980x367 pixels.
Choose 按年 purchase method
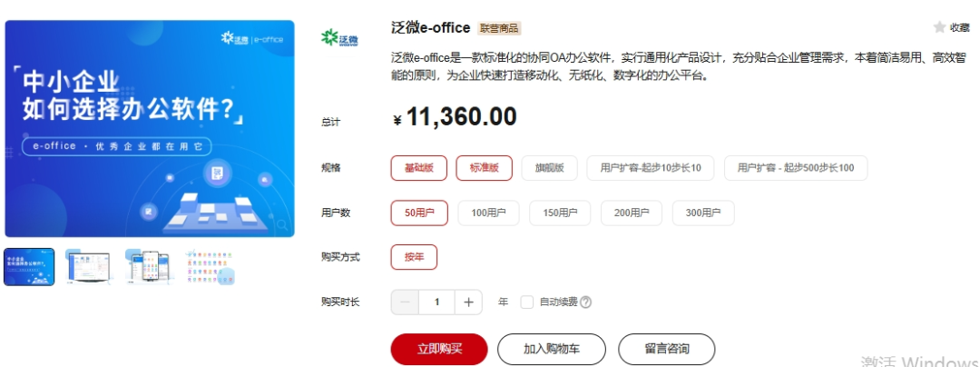pos(414,257)
